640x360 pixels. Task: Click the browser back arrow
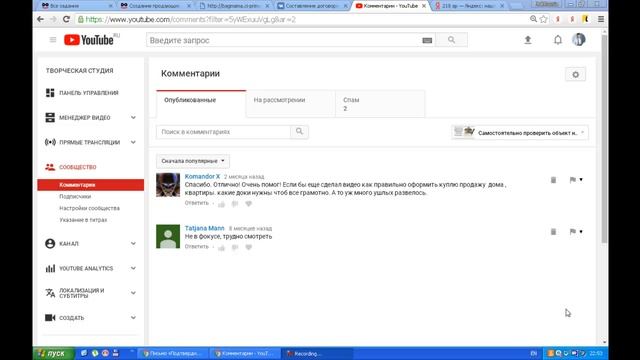point(40,19)
